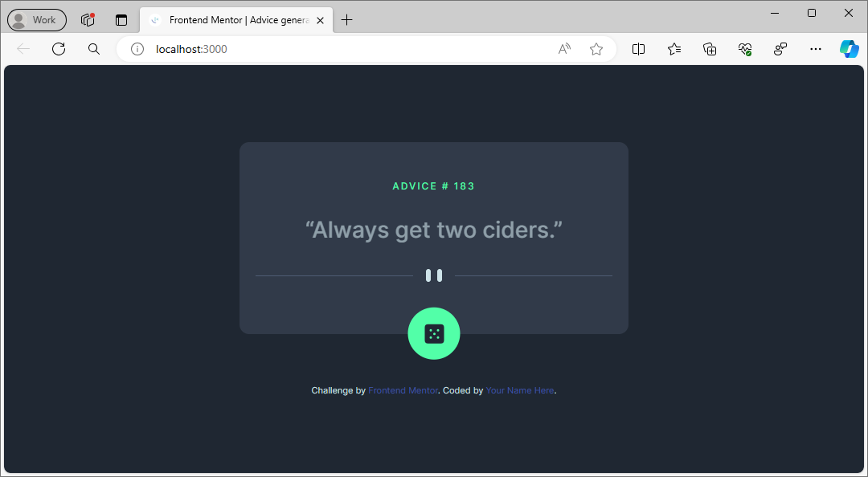This screenshot has height=477, width=868.
Task: Click the green dice icon for new advice
Action: 434,333
